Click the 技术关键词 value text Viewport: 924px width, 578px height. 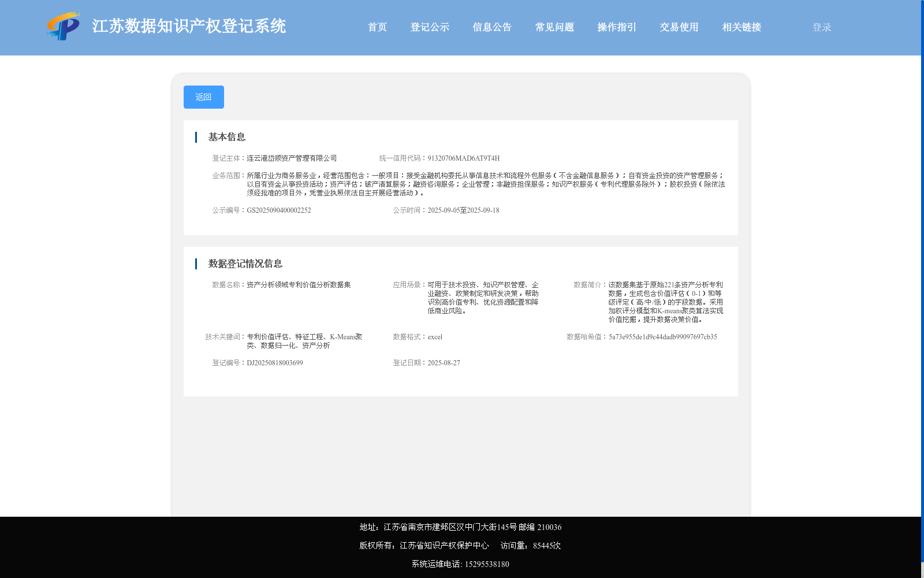(x=305, y=341)
